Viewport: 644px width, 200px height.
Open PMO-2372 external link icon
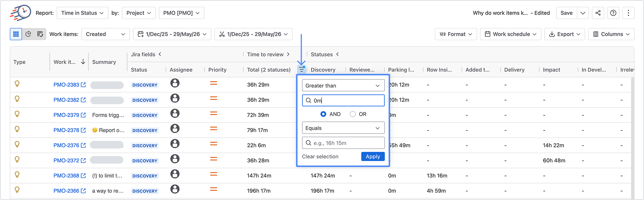tap(83, 161)
